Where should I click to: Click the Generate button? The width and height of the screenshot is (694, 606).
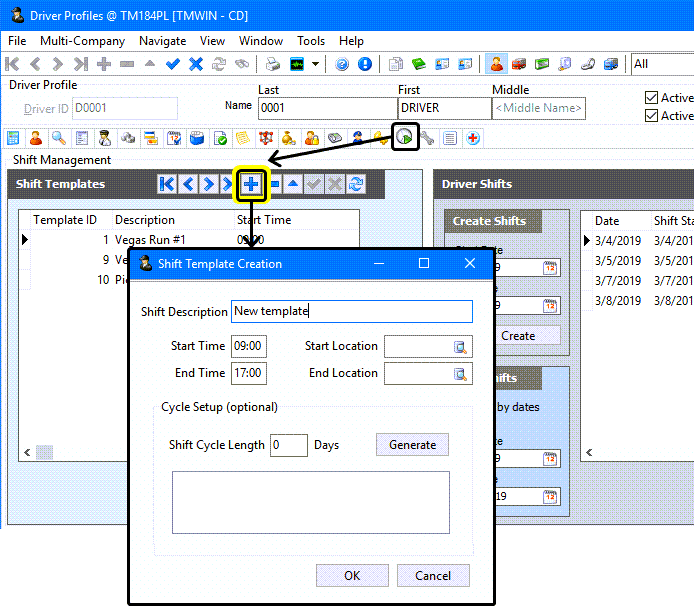pyautogui.click(x=412, y=445)
